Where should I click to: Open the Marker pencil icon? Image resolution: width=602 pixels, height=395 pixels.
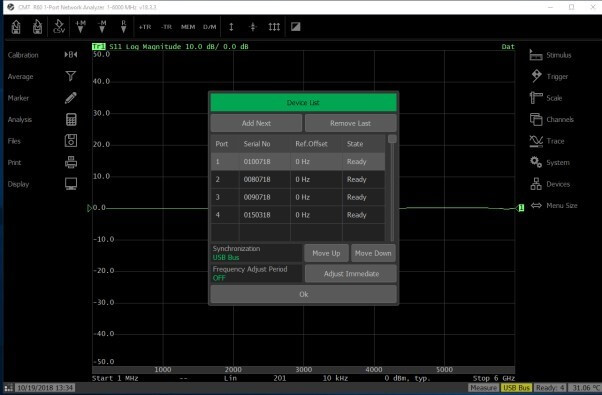[71, 98]
